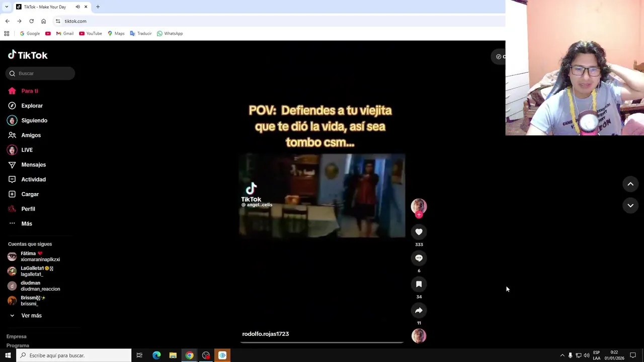Viewport: 644px width, 362px height.
Task: Show hidden system tray icons
Action: pyautogui.click(x=562, y=355)
